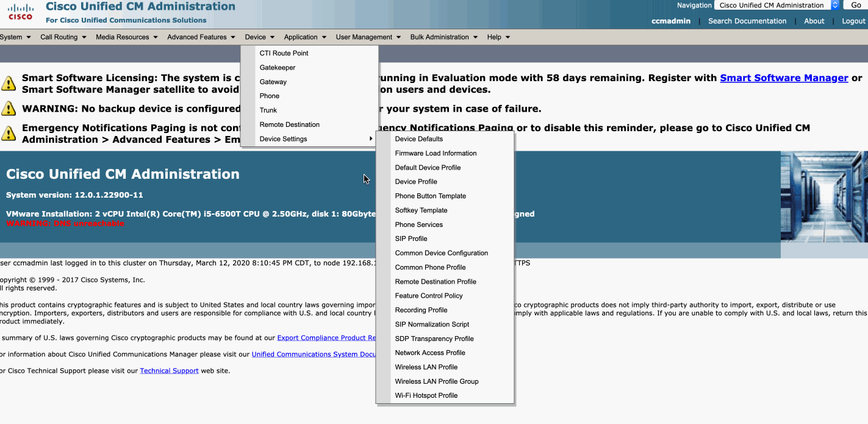This screenshot has width=868, height=424.
Task: Click the Smart Software Manager link
Action: 783,77
